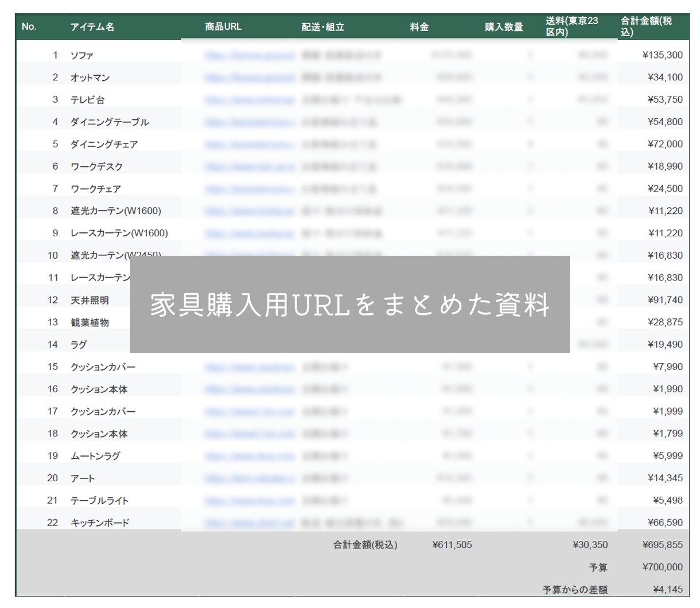Click the ¥24,500 total cell
The image size is (700, 608).
click(665, 189)
